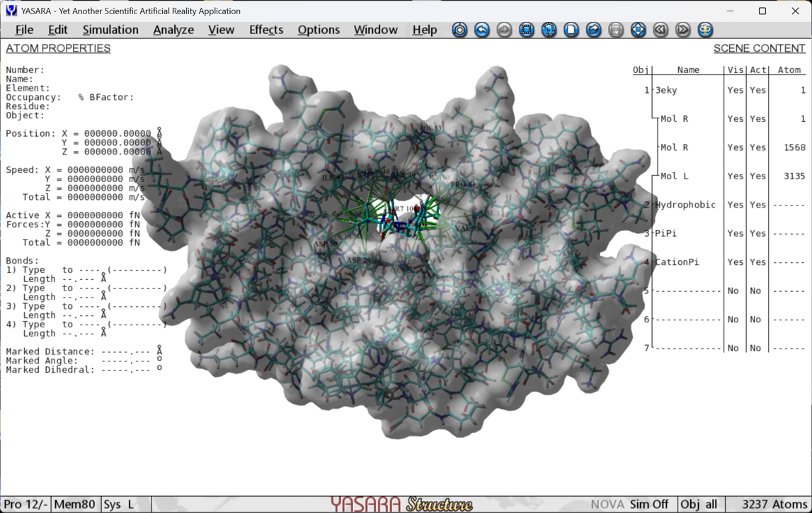Click the Vis column header

[x=736, y=70]
